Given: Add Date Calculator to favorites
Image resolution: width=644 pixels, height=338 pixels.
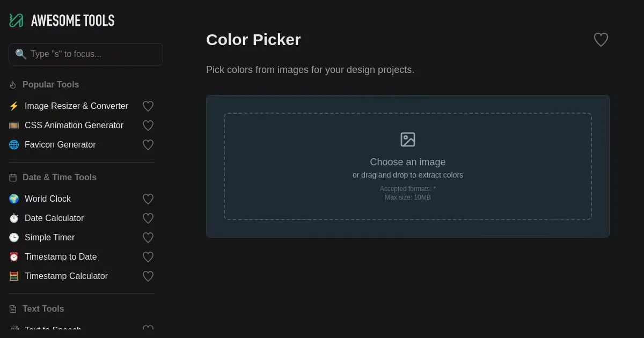Looking at the screenshot, I should coord(148,218).
